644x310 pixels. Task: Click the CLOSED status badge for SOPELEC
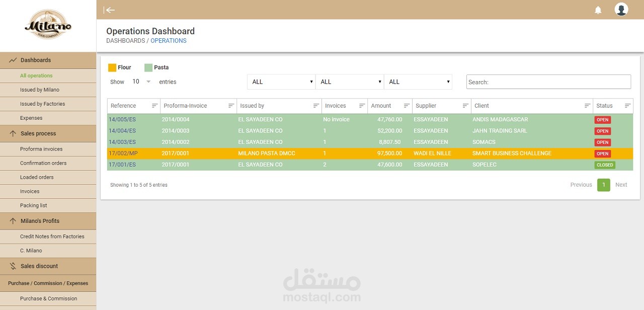[x=605, y=165]
